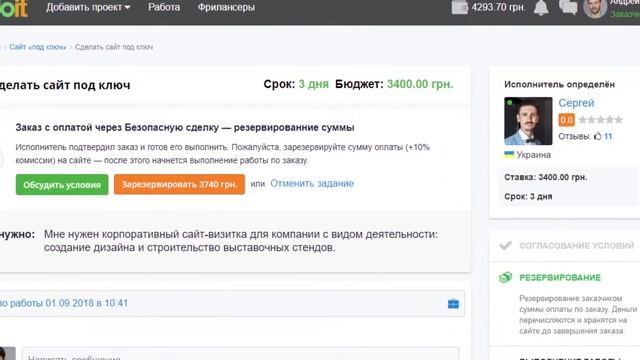Open Сергей's profile name link
Image resolution: width=640 pixels, height=360 pixels.
(x=576, y=103)
